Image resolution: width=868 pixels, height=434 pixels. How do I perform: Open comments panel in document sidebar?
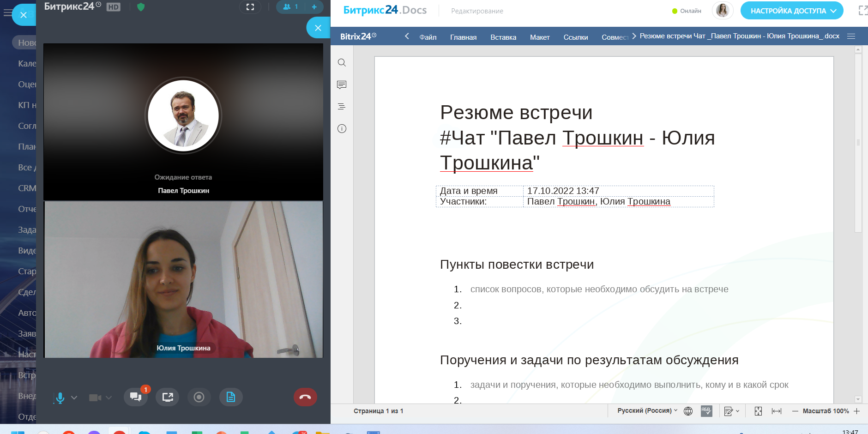point(342,85)
